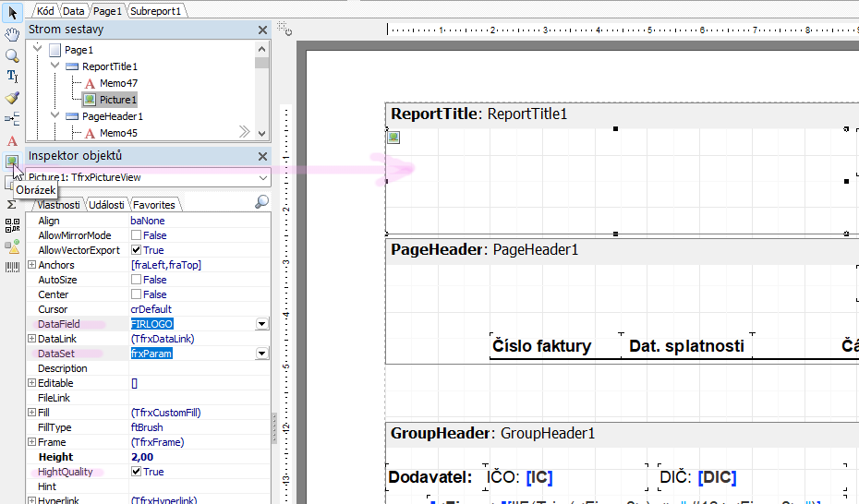Close the Strom sestavy panel
Image resolution: width=859 pixels, height=504 pixels.
coord(262,30)
